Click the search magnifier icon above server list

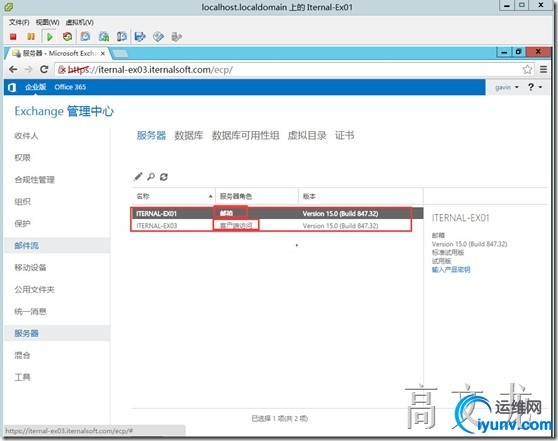(x=151, y=177)
